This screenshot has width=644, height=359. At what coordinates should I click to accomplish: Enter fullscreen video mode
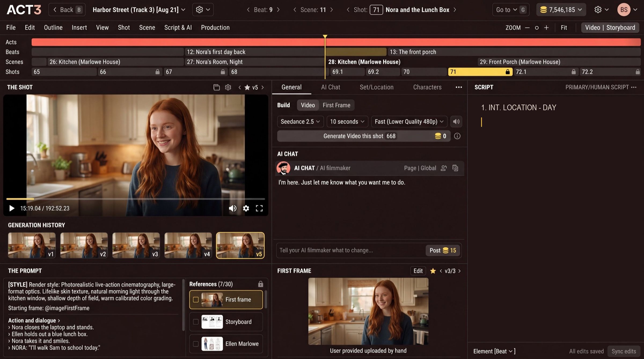click(259, 208)
